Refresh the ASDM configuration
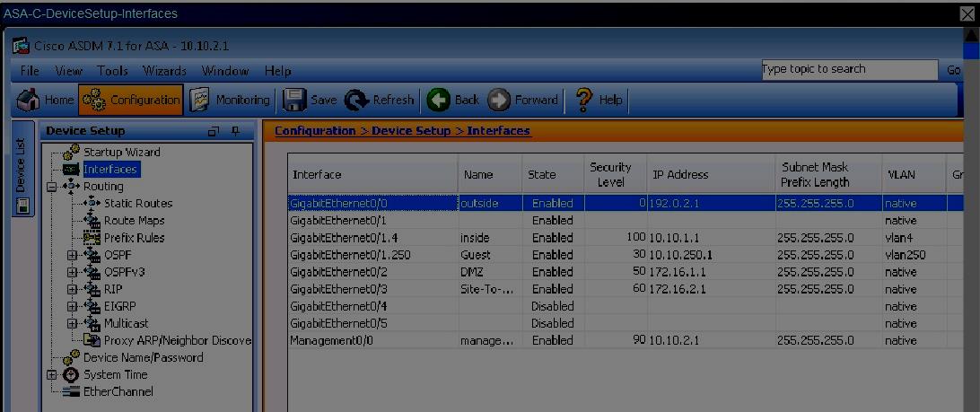Screen dimensions: 980x412 [380, 100]
